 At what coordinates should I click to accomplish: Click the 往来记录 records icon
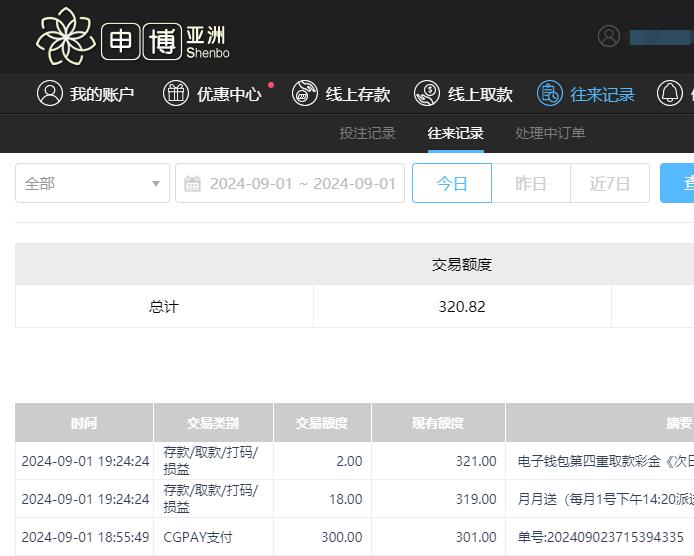[549, 94]
